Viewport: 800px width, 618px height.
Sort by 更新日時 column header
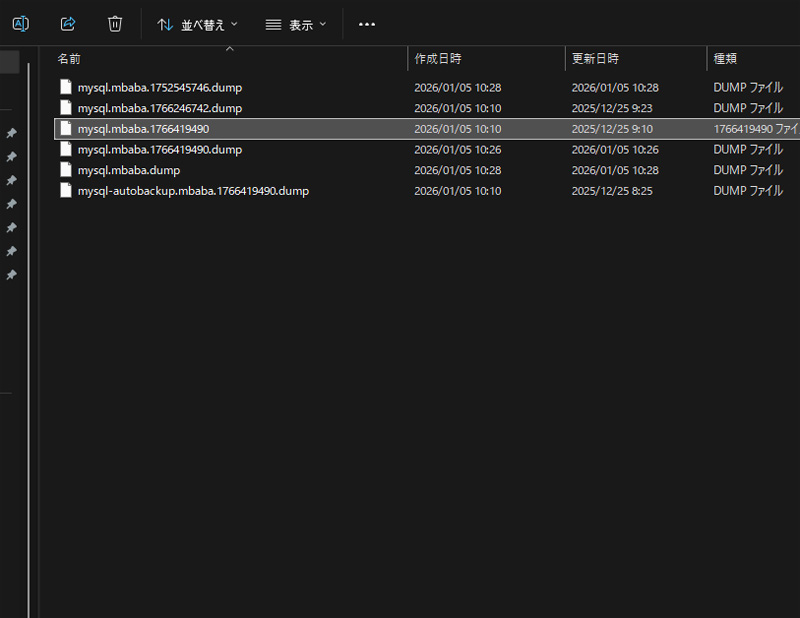[595, 59]
